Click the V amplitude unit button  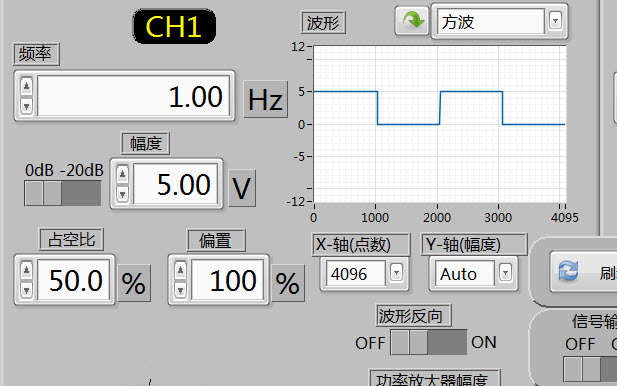242,188
